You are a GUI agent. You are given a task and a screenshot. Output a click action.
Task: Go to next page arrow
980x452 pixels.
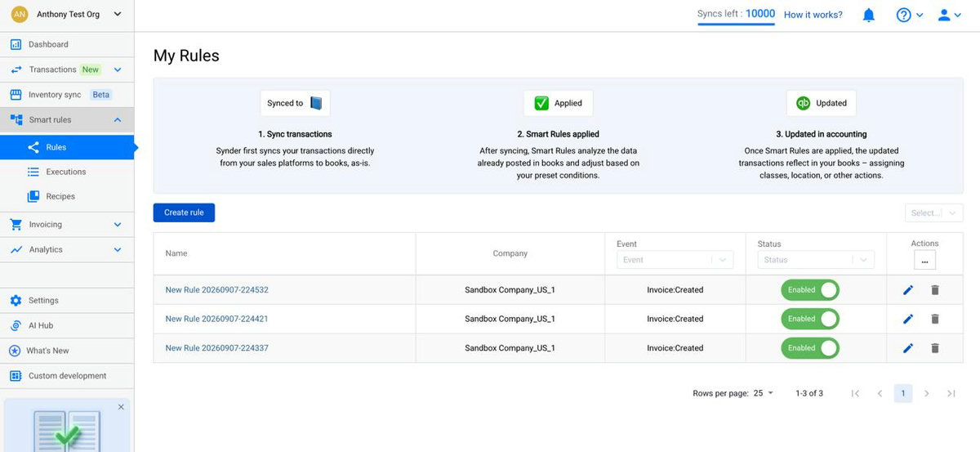click(x=927, y=393)
